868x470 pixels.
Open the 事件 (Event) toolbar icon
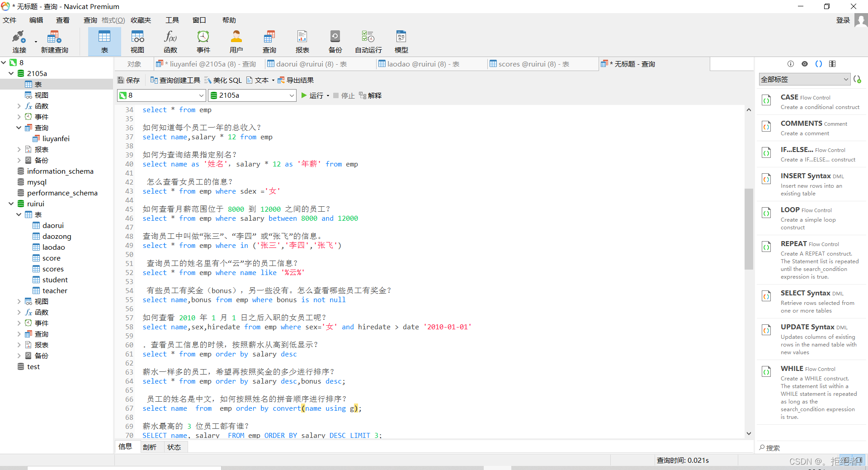pyautogui.click(x=203, y=42)
